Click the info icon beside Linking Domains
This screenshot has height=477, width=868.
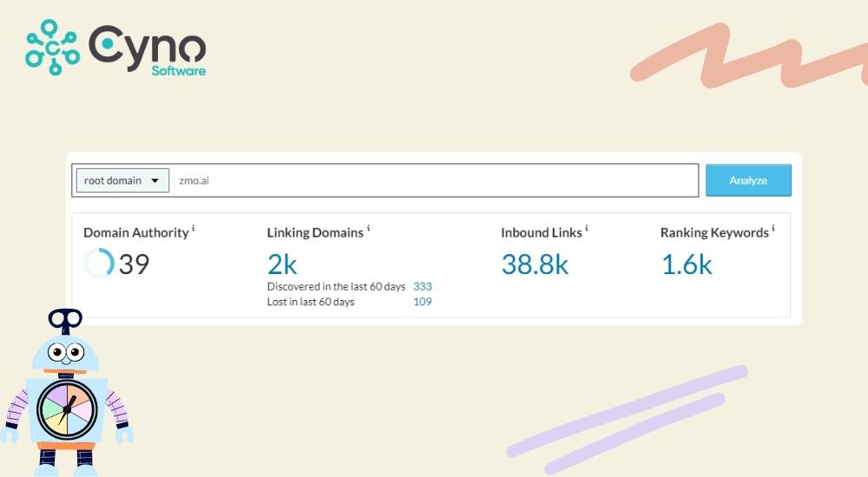(369, 229)
